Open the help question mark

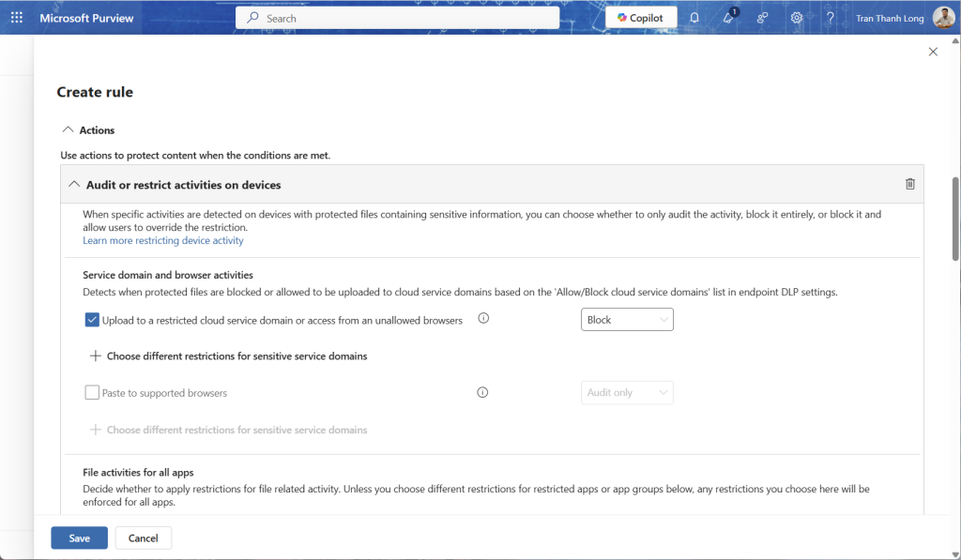click(830, 18)
